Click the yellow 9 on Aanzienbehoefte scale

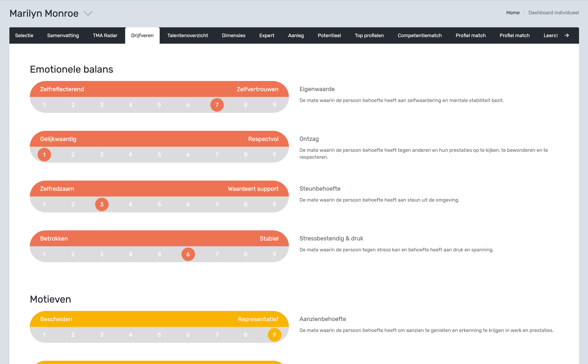(x=274, y=335)
